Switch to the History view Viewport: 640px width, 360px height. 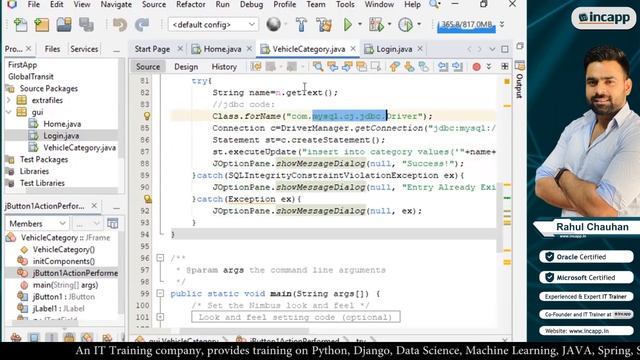coord(224,67)
